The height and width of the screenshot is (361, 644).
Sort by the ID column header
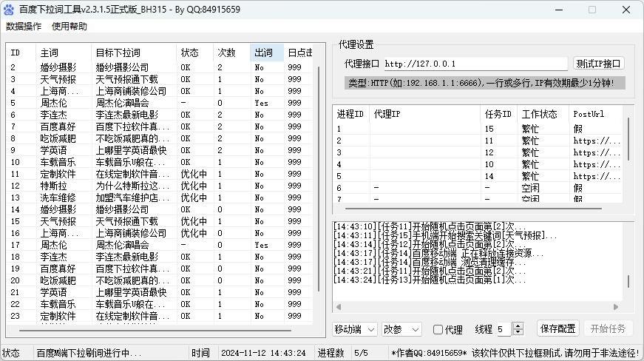coord(21,53)
